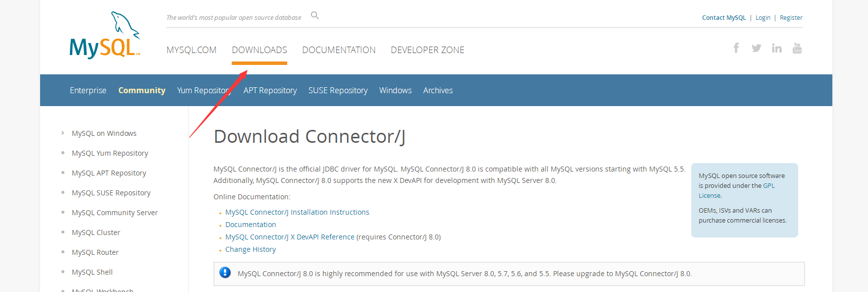Open the search magnifier icon

(x=314, y=15)
